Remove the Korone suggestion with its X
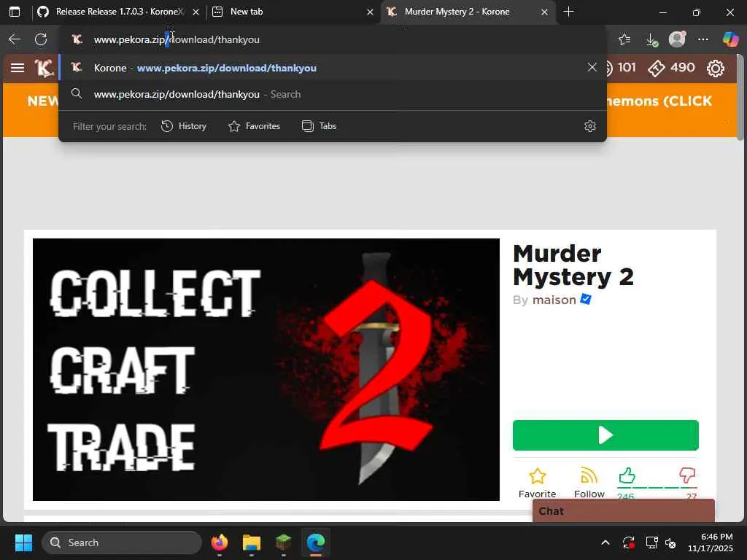The width and height of the screenshot is (747, 560). 592,67
